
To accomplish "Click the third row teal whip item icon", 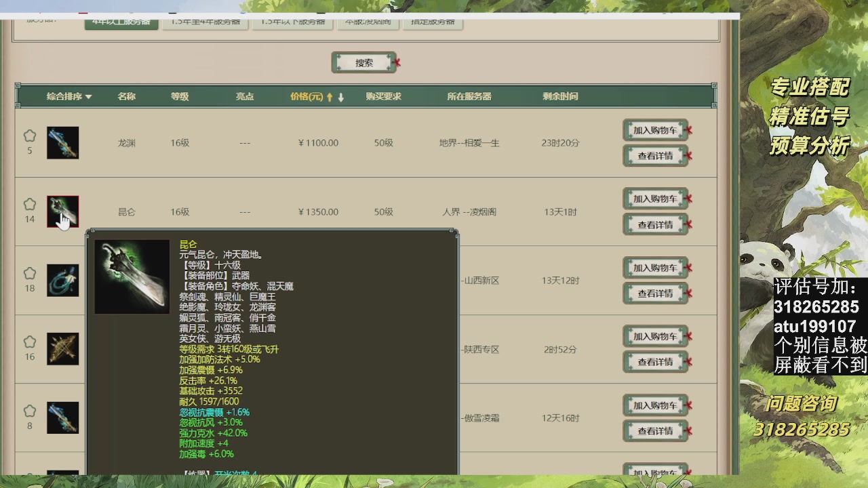I will [62, 281].
